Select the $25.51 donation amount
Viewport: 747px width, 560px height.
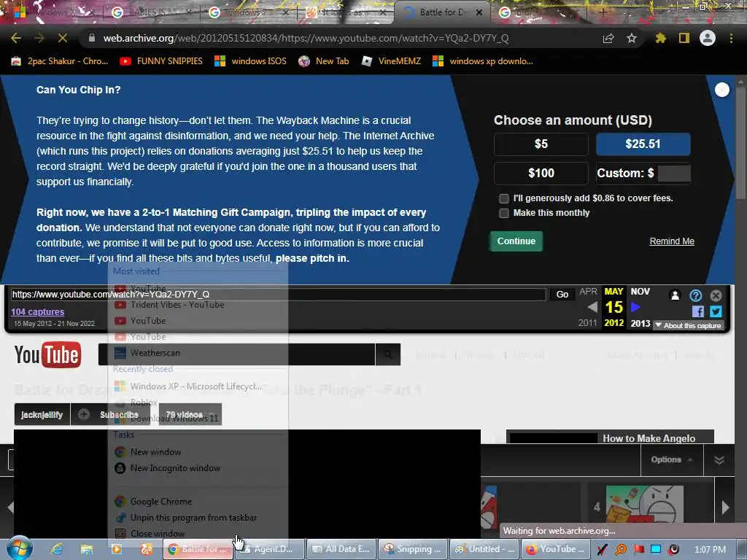pyautogui.click(x=643, y=144)
